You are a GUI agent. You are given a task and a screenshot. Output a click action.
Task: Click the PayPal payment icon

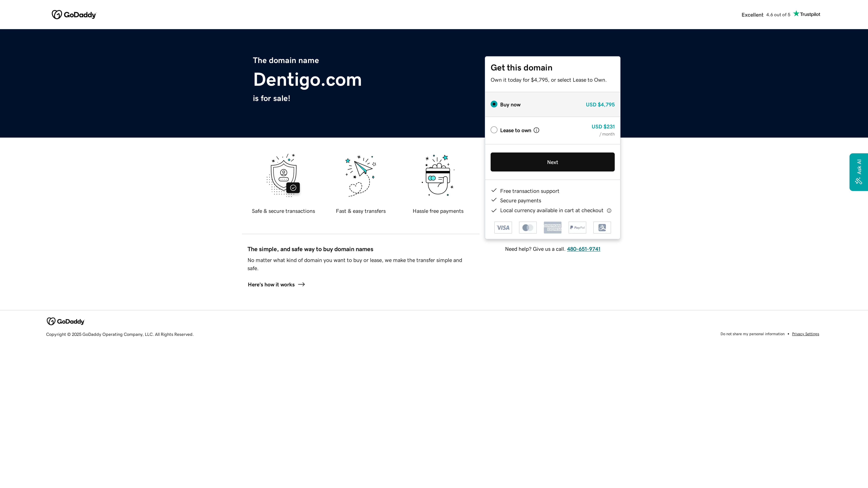(x=577, y=227)
